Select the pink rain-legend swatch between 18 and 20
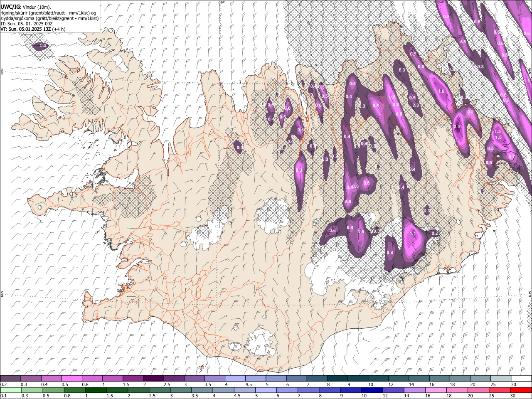 pos(457,390)
